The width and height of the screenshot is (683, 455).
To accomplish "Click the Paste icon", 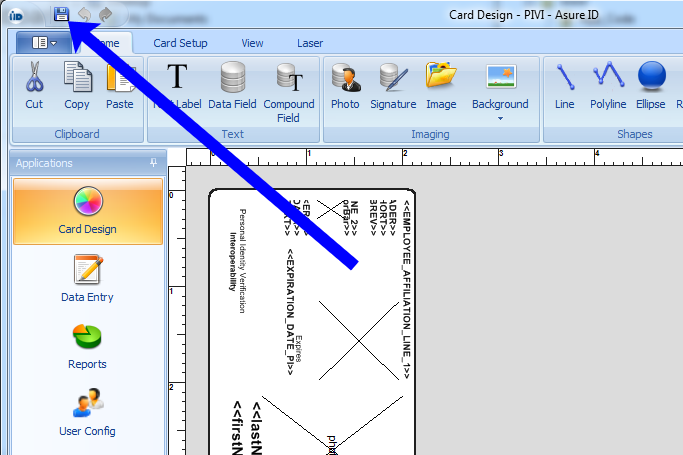I will click(119, 83).
